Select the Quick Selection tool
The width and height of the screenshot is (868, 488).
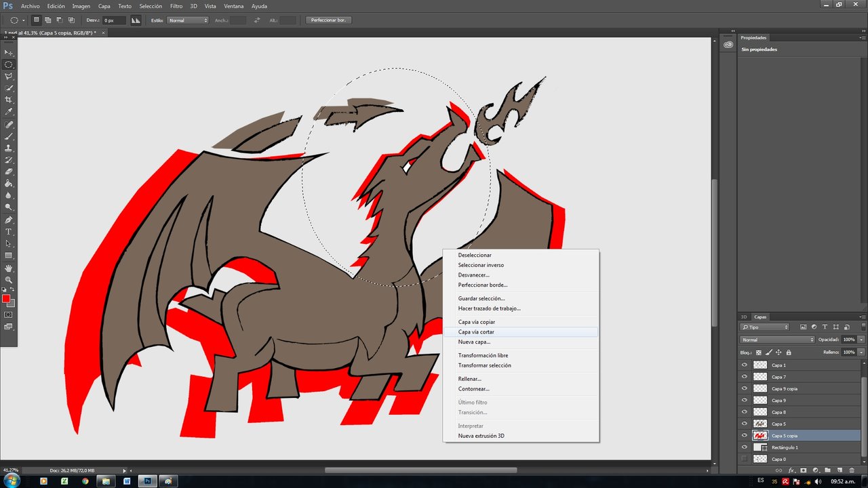(9, 88)
